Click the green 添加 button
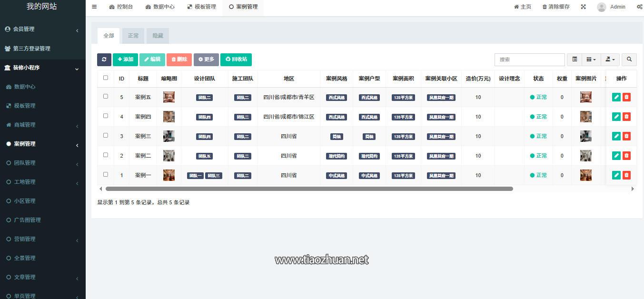This screenshot has width=644, height=299. 125,60
